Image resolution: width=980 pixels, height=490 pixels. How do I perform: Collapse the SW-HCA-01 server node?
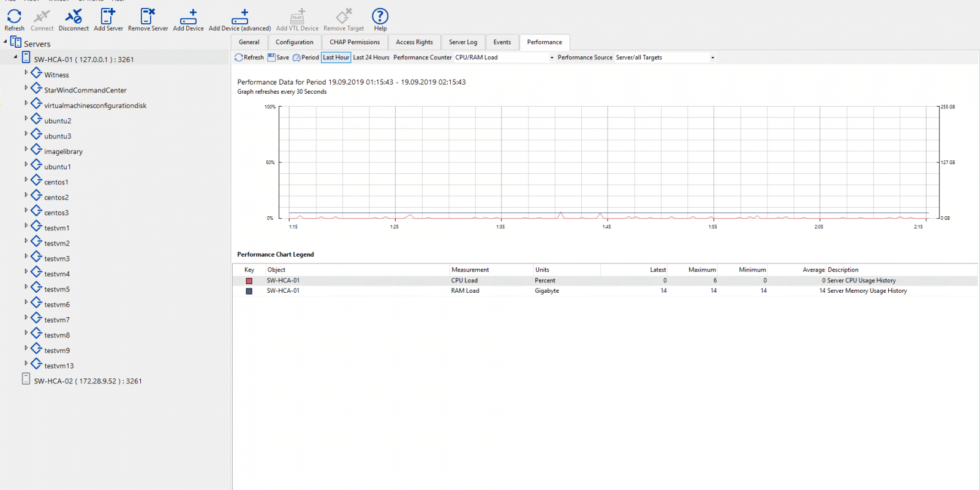(16, 57)
